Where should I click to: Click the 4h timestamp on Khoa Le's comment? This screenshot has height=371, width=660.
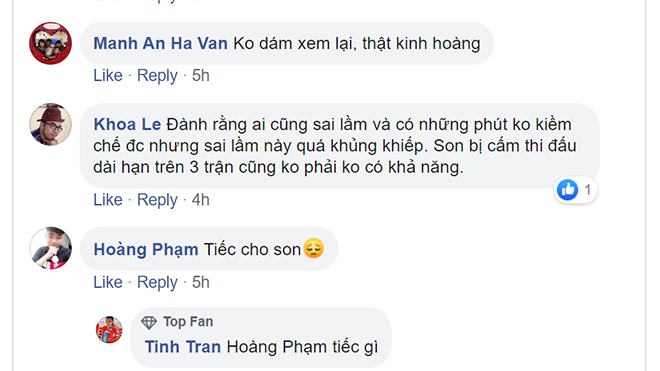click(201, 200)
